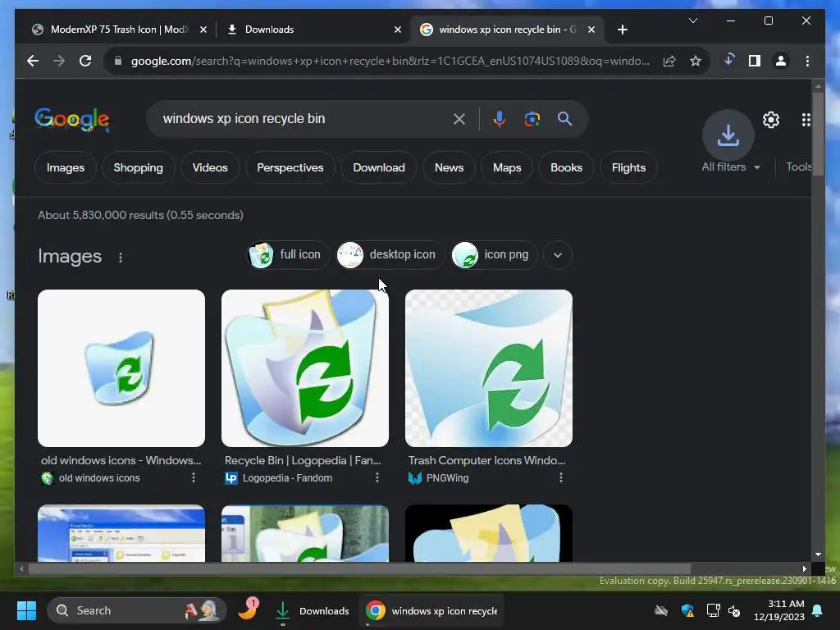The image size is (840, 630).
Task: Open old windows icons - Windows... link
Action: point(121,461)
